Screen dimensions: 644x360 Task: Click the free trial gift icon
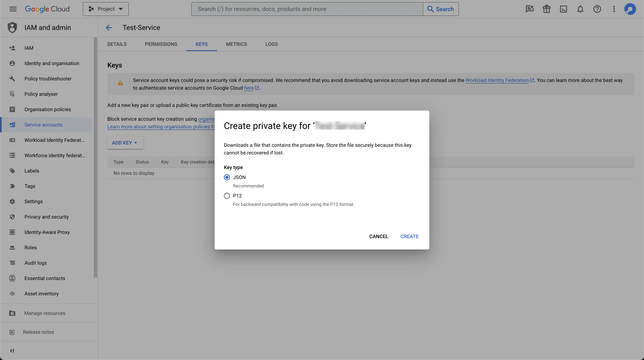tap(546, 9)
